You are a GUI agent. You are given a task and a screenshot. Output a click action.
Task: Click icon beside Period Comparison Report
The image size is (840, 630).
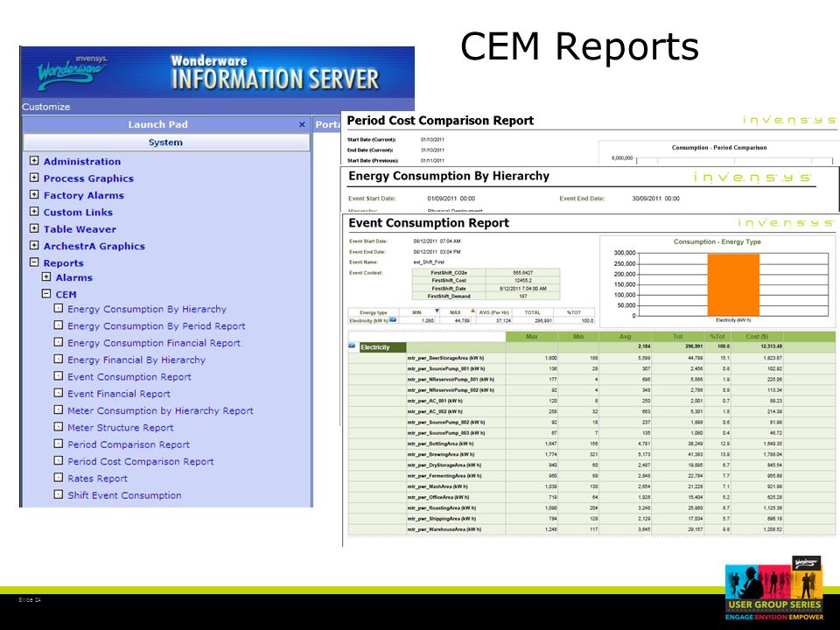(59, 444)
